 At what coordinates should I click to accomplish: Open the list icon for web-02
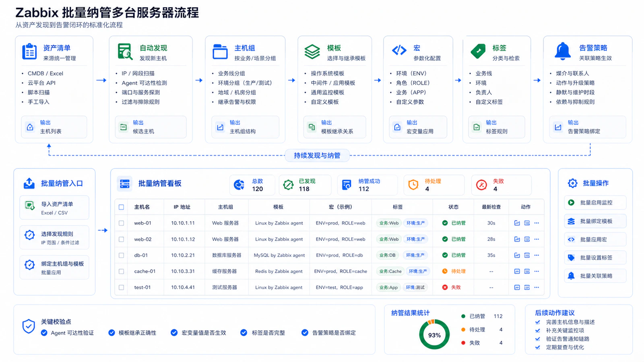click(527, 239)
